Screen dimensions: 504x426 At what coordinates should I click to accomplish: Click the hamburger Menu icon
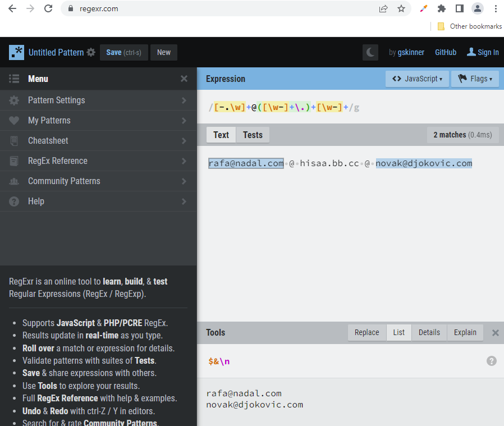point(13,79)
